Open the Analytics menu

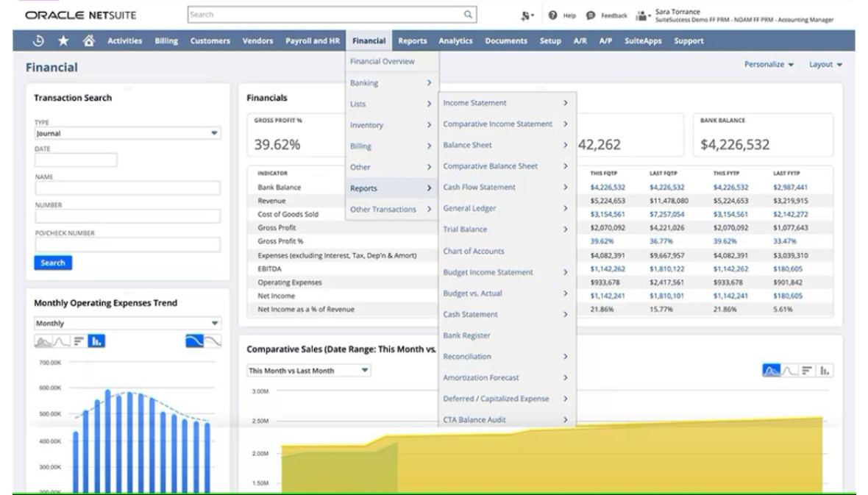coord(455,40)
